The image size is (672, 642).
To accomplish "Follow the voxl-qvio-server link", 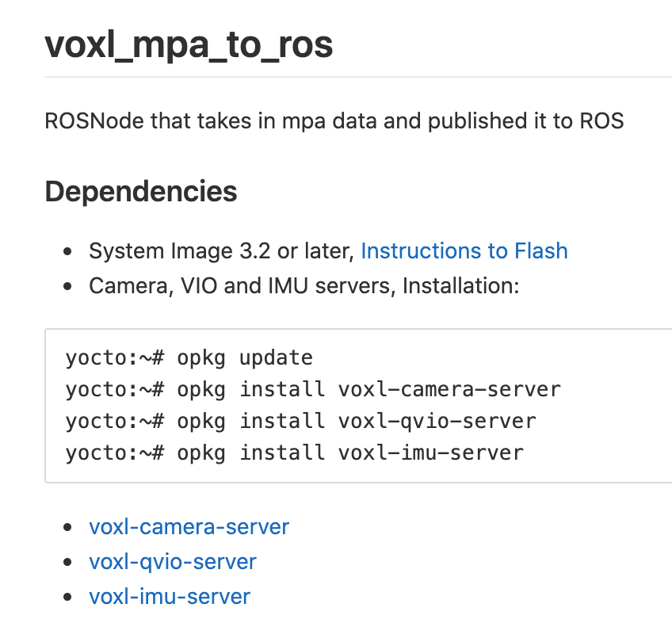I will click(x=172, y=561).
